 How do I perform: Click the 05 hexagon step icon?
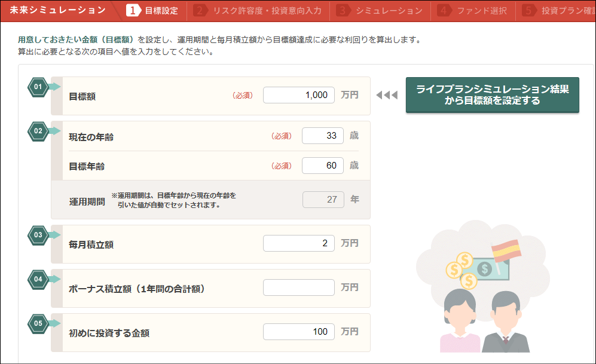click(x=38, y=323)
